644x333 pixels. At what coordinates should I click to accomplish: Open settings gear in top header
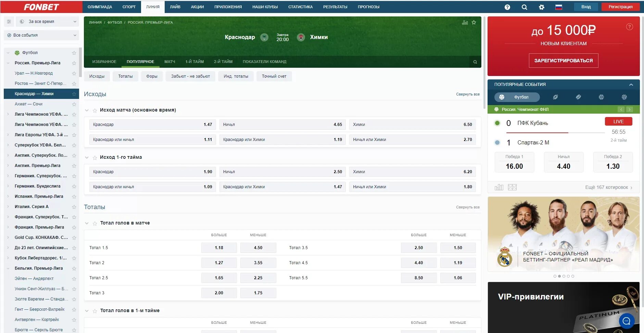pos(541,7)
